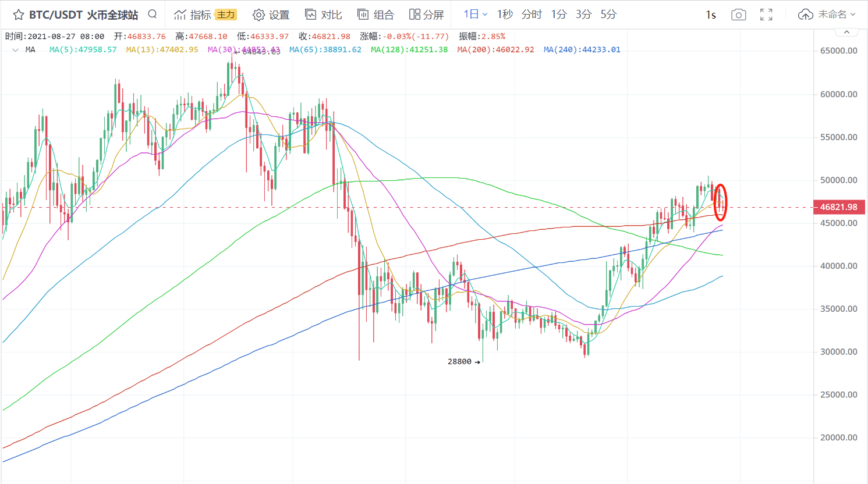Open the 组合 layout icon

coord(363,15)
